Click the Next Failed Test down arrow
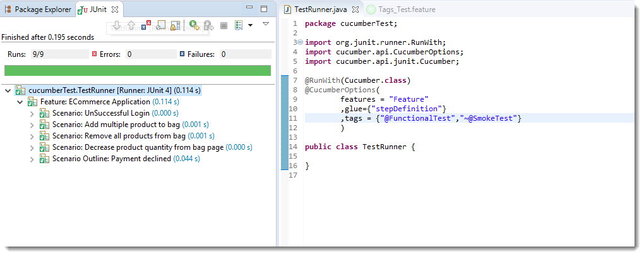 point(117,25)
